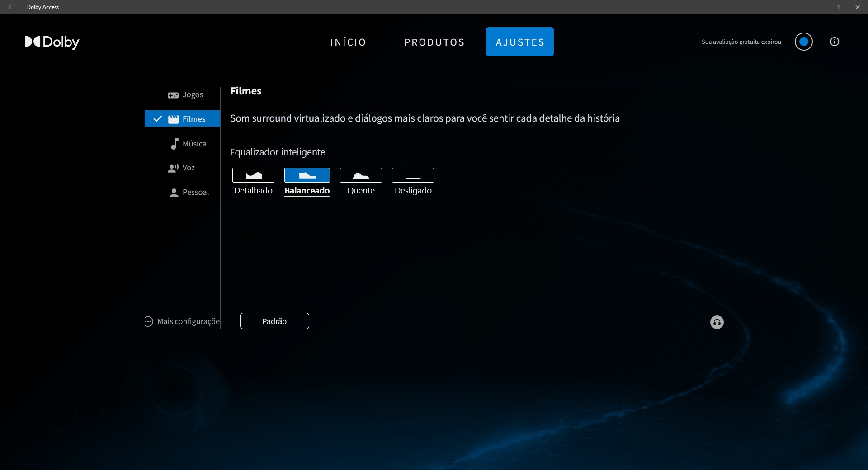The width and height of the screenshot is (868, 470).
Task: Choose the Detalhado label
Action: coord(253,190)
